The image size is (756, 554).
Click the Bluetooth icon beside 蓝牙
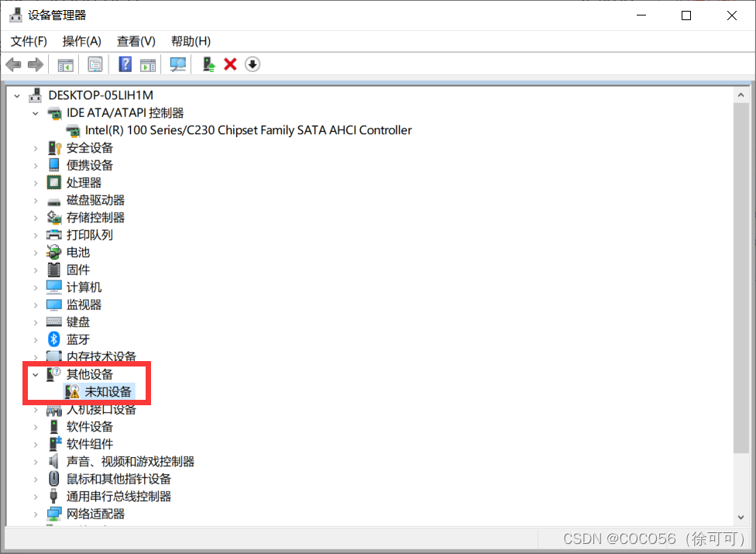coord(54,339)
